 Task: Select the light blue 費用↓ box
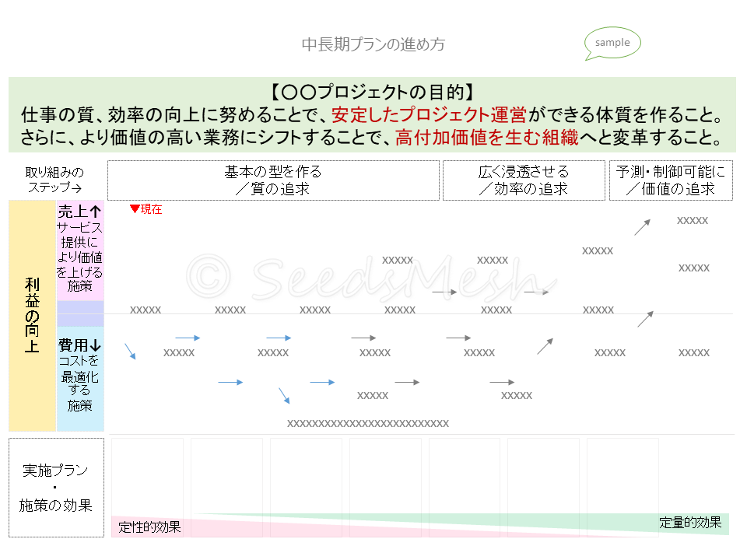[80, 379]
